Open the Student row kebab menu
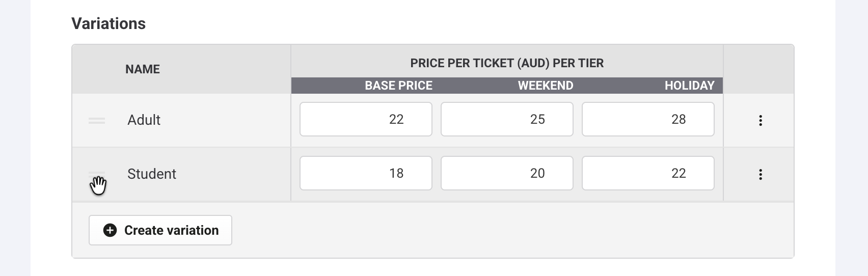The image size is (868, 276). coord(760,175)
